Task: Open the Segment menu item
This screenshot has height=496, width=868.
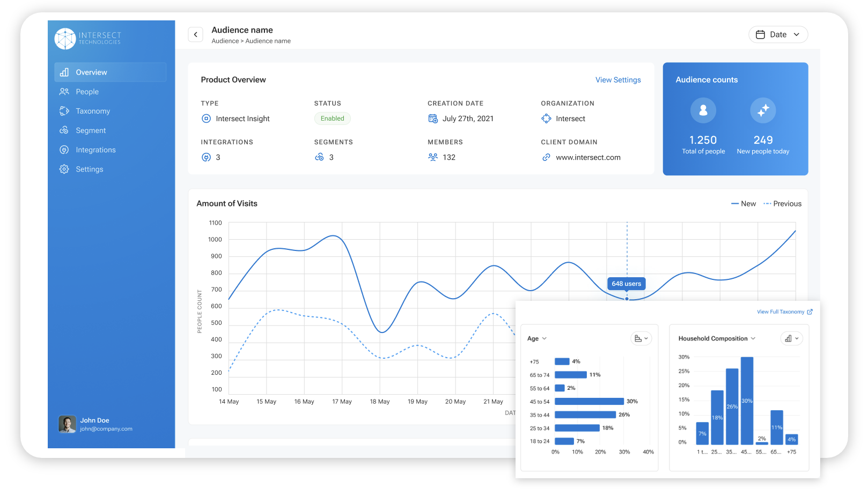Action: [111, 130]
